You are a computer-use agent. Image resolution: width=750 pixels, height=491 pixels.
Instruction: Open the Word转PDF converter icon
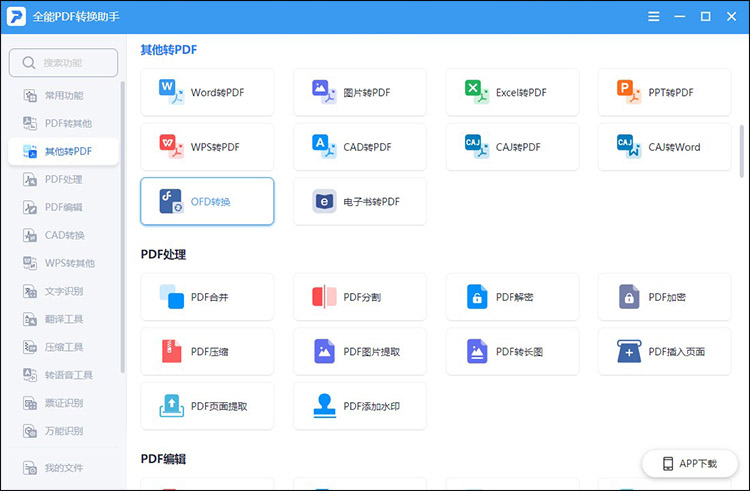pos(171,92)
